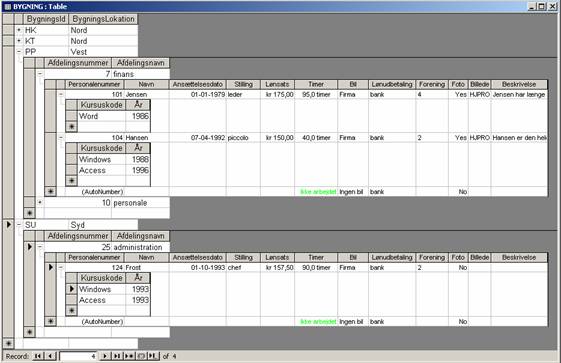Select the row selector of Frost employee row
The image size is (561, 363).
(x=50, y=268)
